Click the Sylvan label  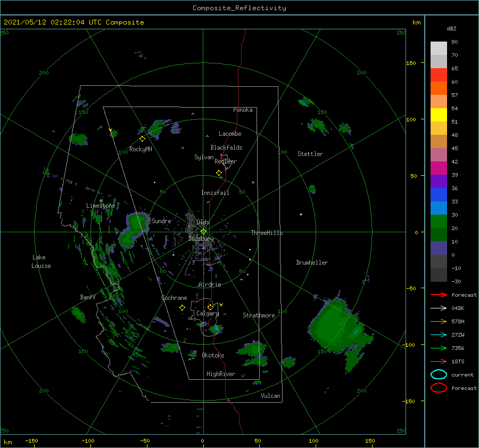click(204, 157)
